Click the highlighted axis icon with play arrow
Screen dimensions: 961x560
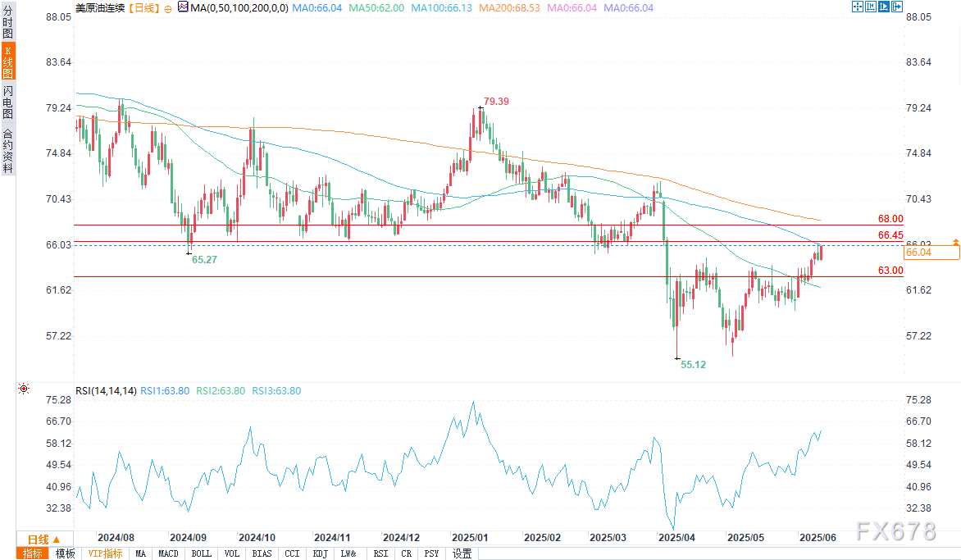point(884,7)
